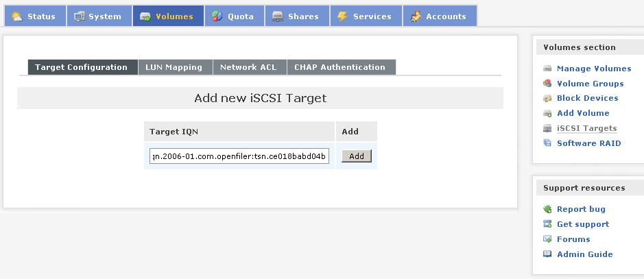This screenshot has width=644, height=279.
Task: Open the Status tab
Action: click(x=34, y=16)
